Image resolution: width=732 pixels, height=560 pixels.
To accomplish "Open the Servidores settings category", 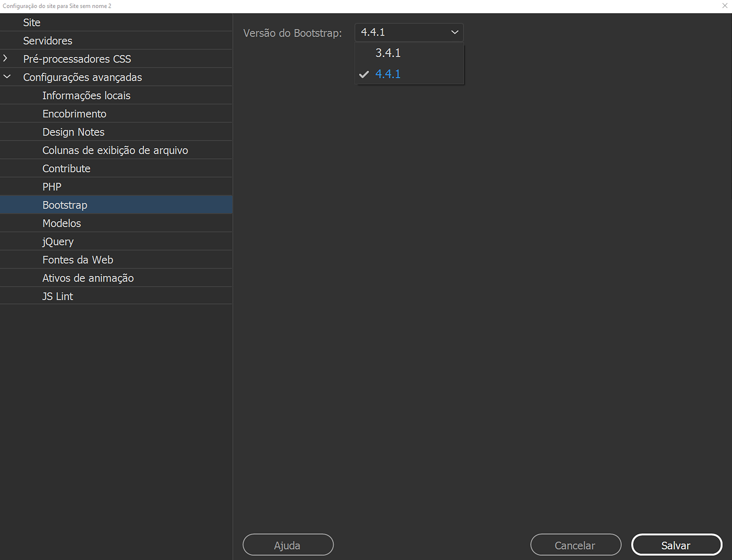I will pos(48,40).
